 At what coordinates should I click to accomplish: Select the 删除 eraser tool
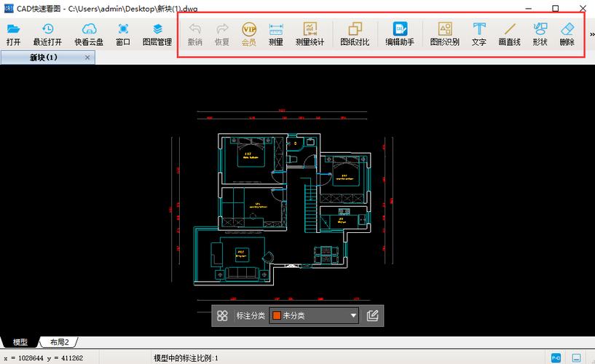567,33
